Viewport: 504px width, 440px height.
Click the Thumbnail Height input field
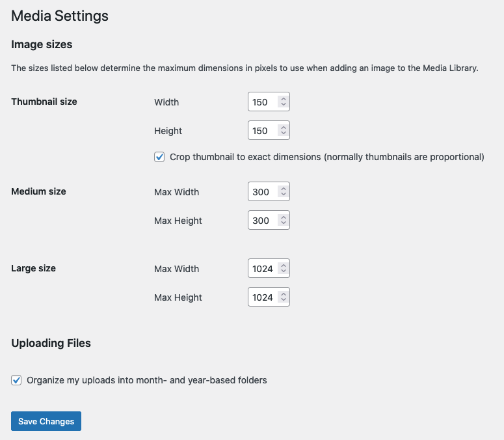pyautogui.click(x=262, y=131)
